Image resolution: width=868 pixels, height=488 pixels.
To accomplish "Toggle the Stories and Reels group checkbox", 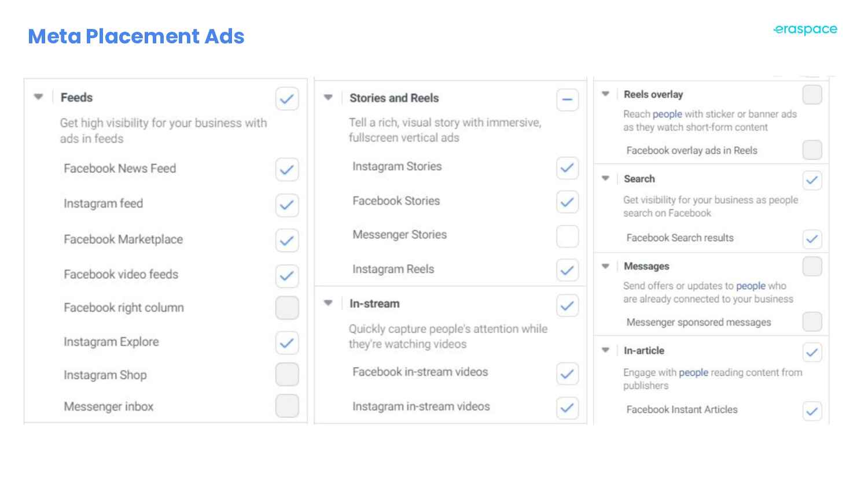I will 567,99.
